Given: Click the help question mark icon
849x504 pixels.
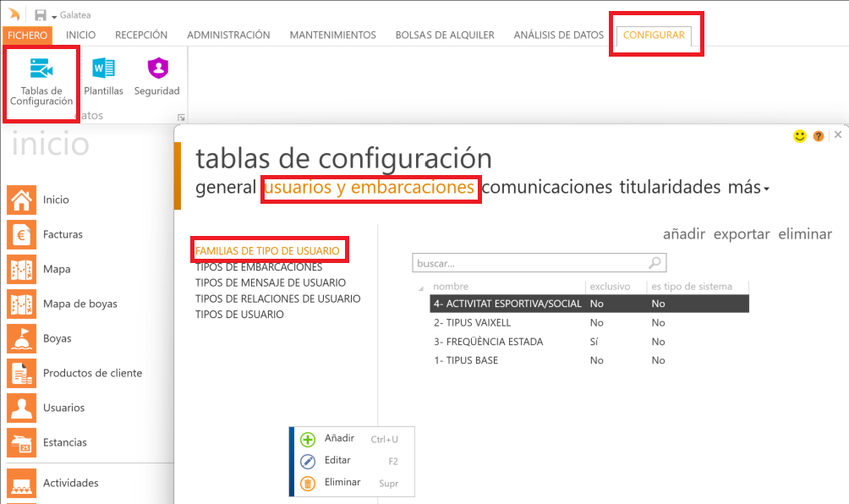Looking at the screenshot, I should coord(819,136).
